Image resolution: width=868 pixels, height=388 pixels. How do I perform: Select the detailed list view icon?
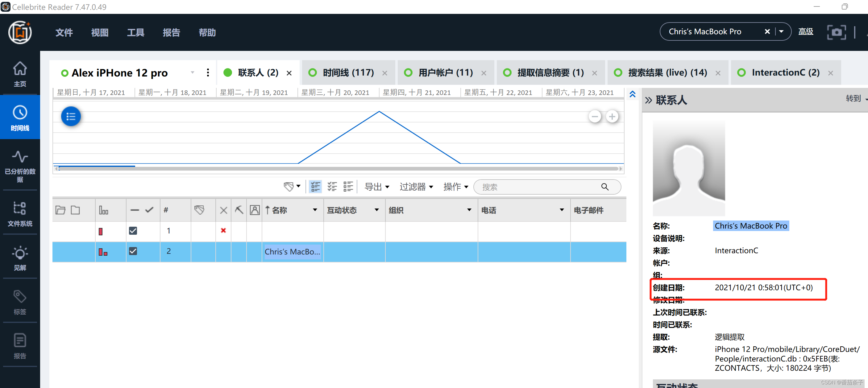tap(315, 187)
